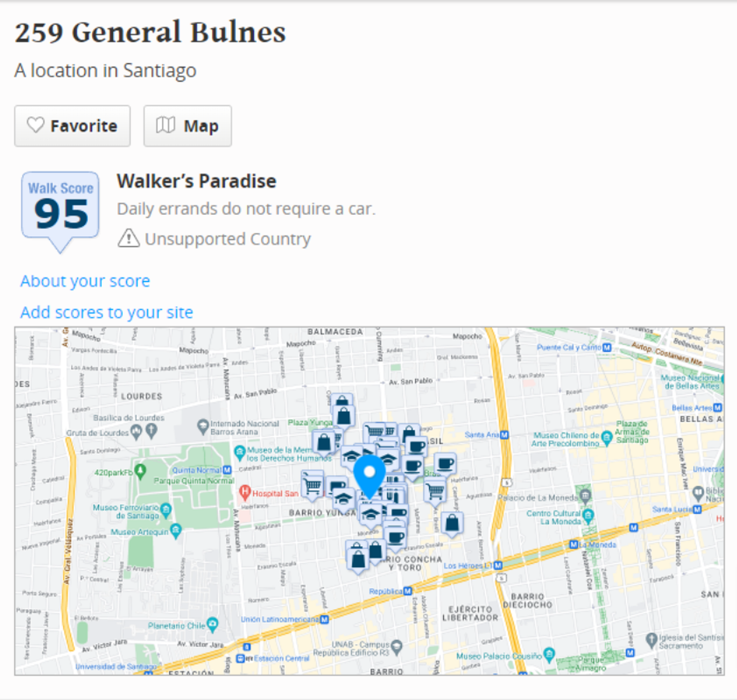Click the Favorite button with heart icon
Screen dimensions: 737x700
[72, 126]
